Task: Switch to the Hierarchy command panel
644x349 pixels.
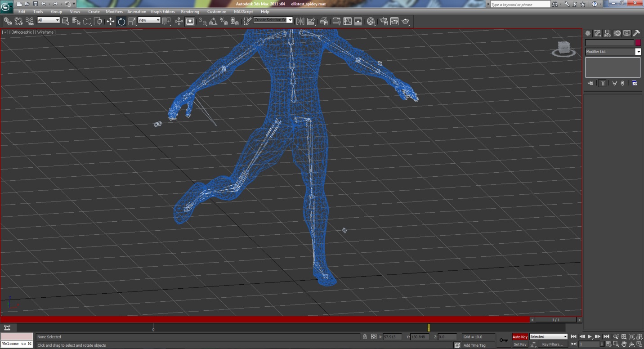Action: (x=607, y=33)
